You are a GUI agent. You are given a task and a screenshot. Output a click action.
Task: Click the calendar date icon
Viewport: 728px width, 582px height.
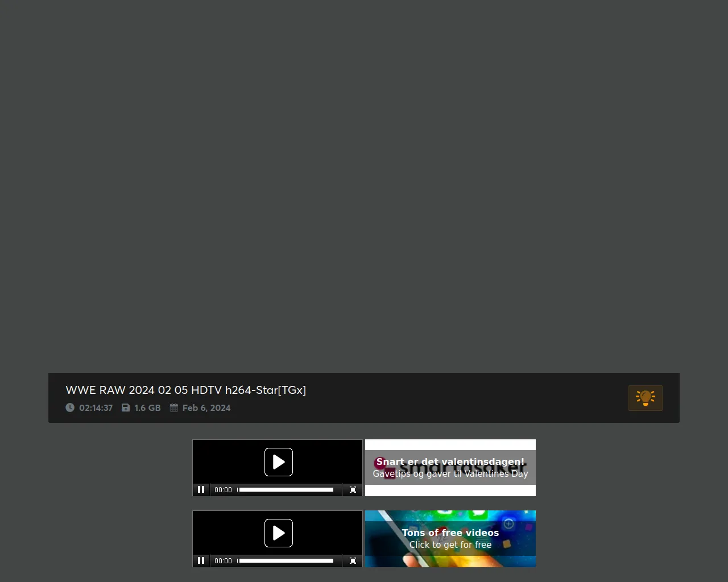(x=173, y=408)
